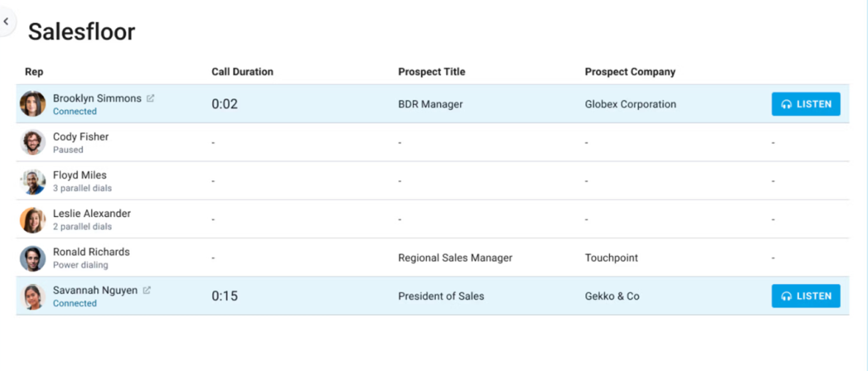Click Leslie Alexander's avatar photo
The width and height of the screenshot is (868, 371).
coord(33,220)
